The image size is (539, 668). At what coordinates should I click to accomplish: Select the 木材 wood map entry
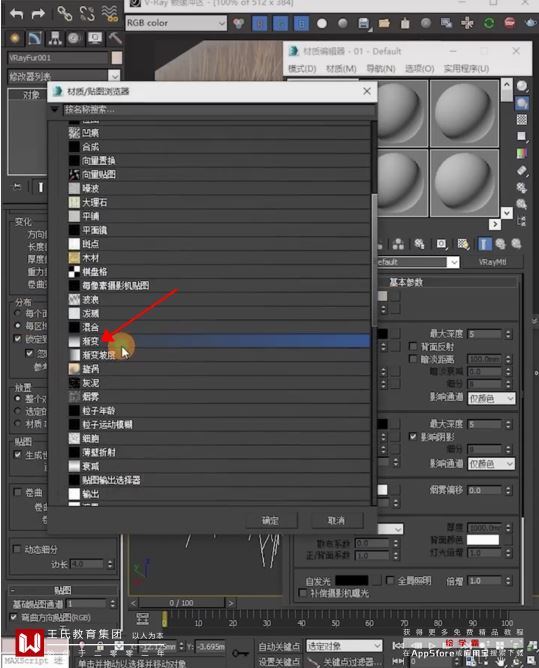219,258
